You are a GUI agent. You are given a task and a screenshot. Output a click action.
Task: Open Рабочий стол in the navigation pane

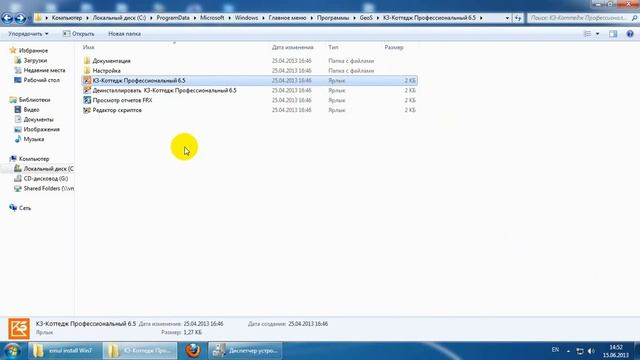(x=42, y=80)
